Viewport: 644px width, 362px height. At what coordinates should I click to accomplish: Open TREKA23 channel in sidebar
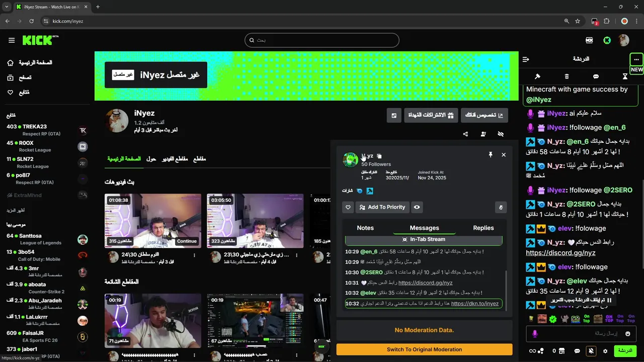click(x=47, y=130)
